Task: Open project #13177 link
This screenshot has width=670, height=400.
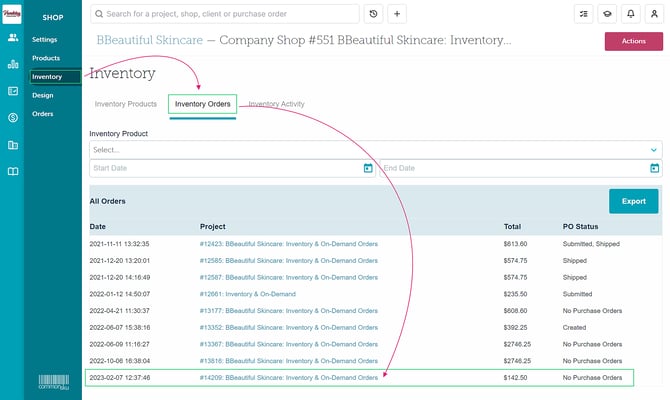Action: (x=289, y=311)
